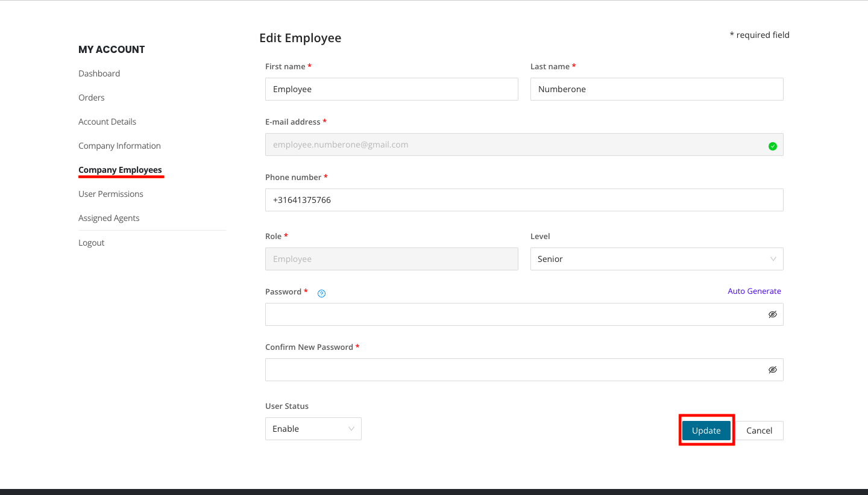
Task: Open the Orders menu item
Action: (x=92, y=98)
